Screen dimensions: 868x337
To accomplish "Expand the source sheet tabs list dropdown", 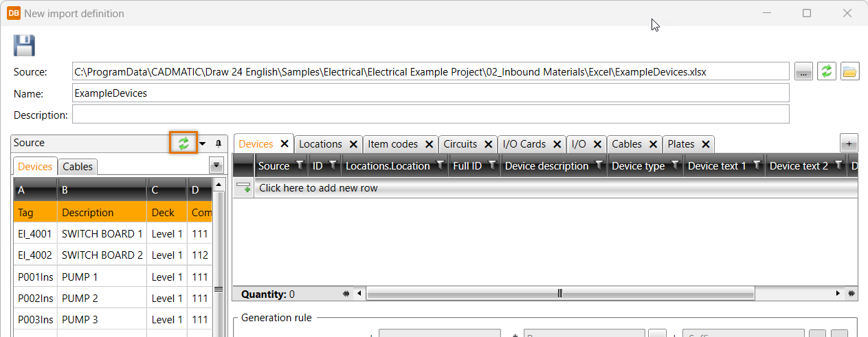I will pyautogui.click(x=216, y=165).
